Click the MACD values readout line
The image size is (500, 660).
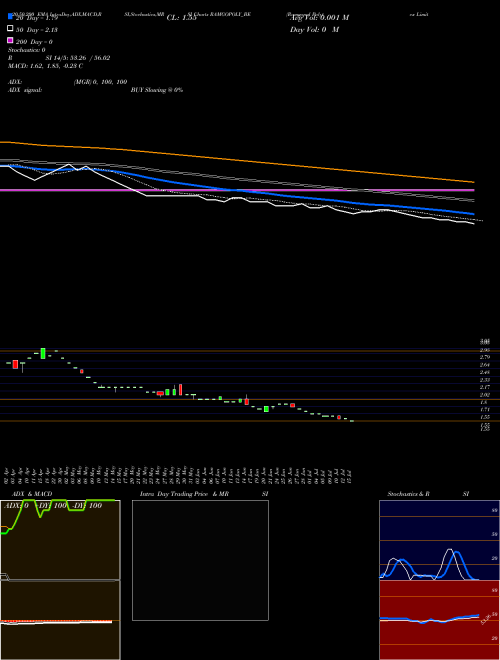click(45, 66)
